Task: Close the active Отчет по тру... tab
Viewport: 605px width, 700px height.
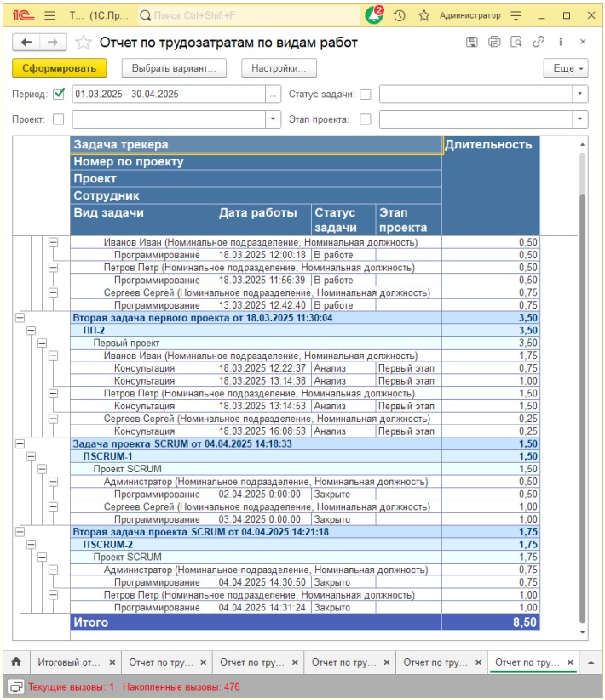Action: [570, 662]
